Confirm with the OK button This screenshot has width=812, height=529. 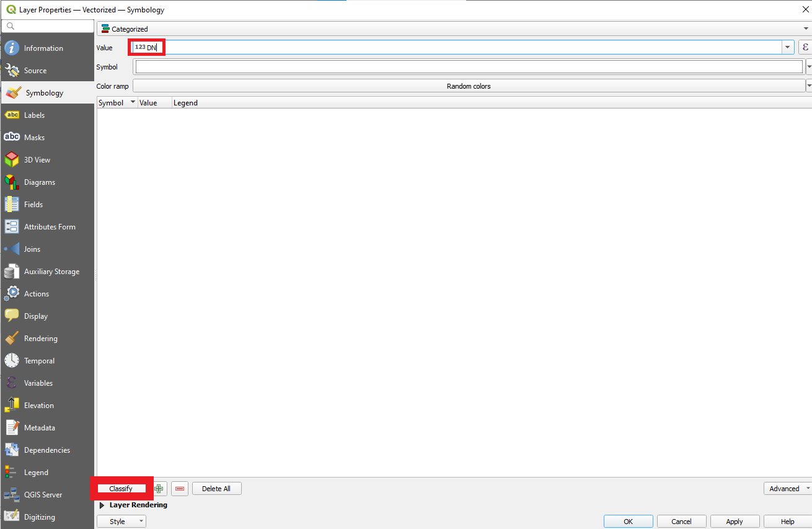(628, 522)
